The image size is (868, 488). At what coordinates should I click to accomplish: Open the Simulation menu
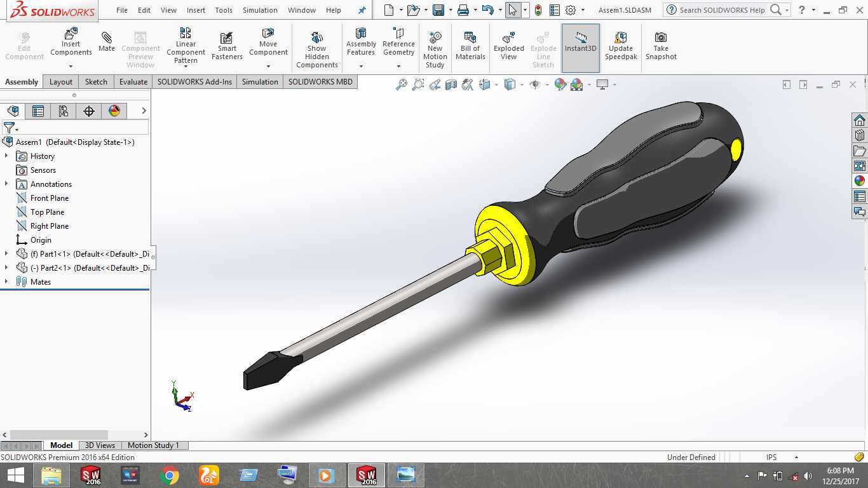point(260,10)
